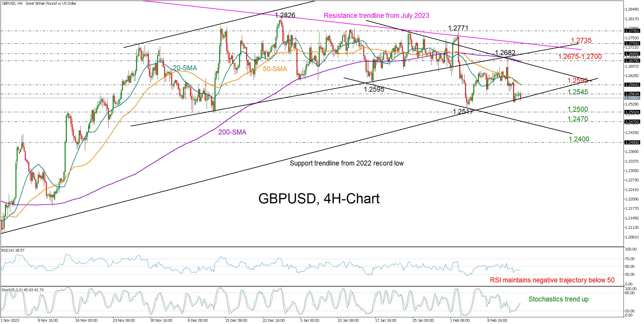Click the green 1.2400 support level label

pos(579,139)
